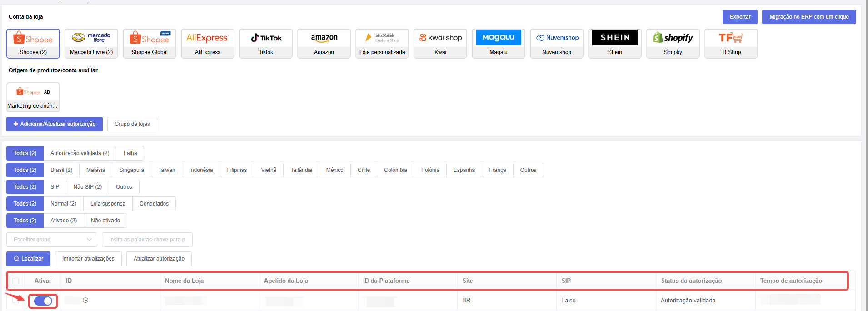The height and width of the screenshot is (311, 868).
Task: Select the Shopee (2) store platform
Action: pyautogui.click(x=33, y=44)
